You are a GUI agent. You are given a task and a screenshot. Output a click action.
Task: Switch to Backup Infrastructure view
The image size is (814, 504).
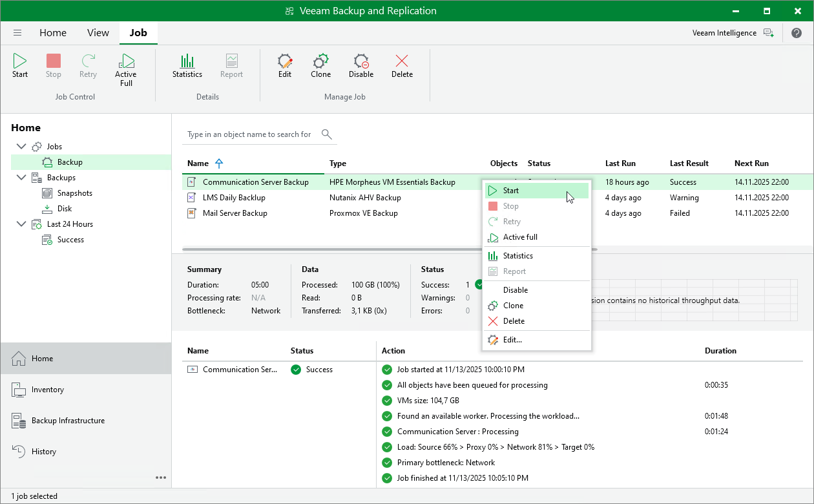pos(68,420)
